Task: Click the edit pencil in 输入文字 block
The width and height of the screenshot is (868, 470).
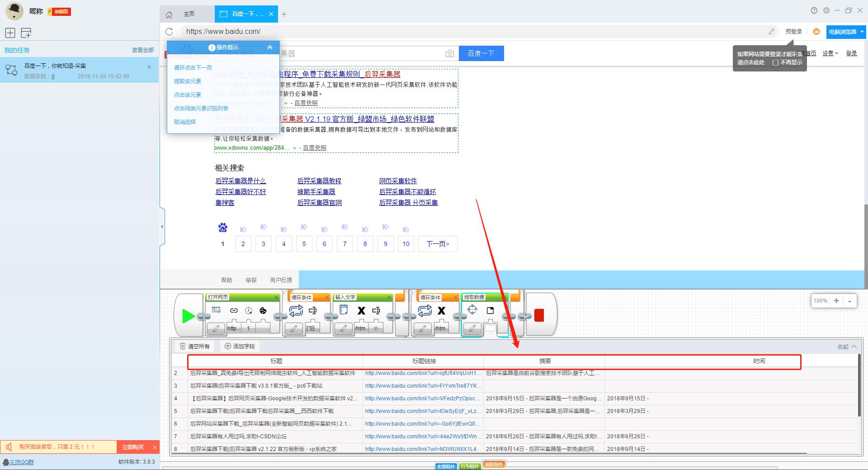Action: coord(344,328)
